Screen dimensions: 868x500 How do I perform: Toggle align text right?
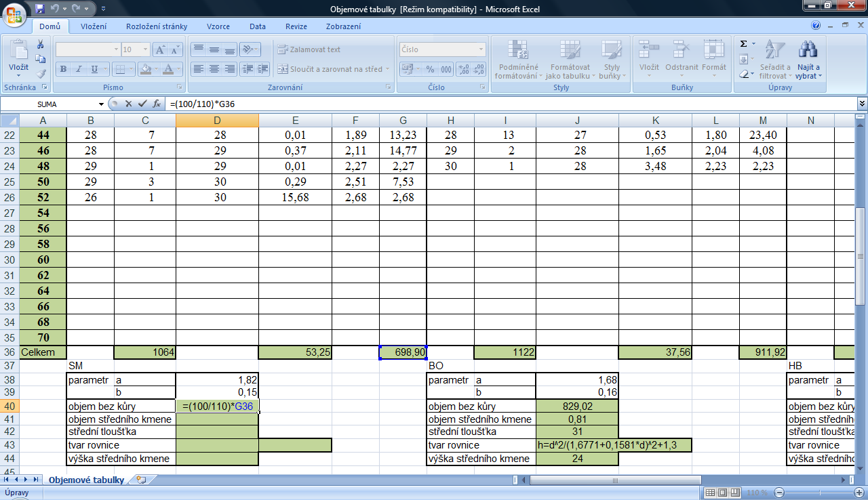pos(229,69)
